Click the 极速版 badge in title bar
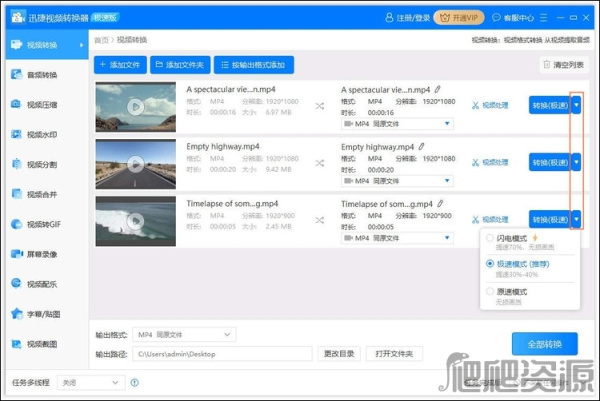Image resolution: width=600 pixels, height=401 pixels. coord(105,17)
